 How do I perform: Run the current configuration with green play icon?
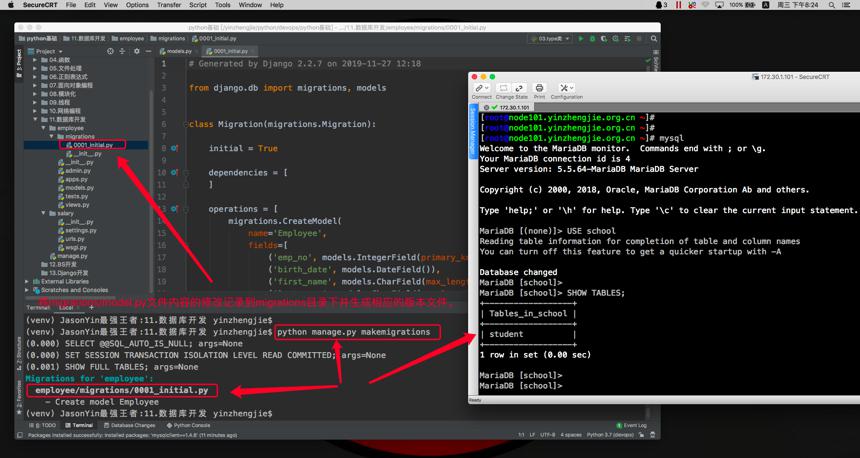581,39
